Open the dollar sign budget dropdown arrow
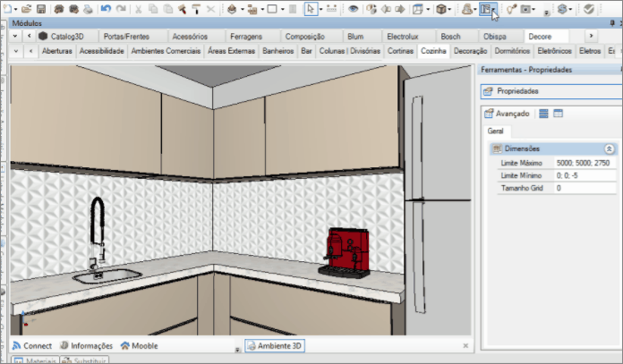 tap(570, 9)
